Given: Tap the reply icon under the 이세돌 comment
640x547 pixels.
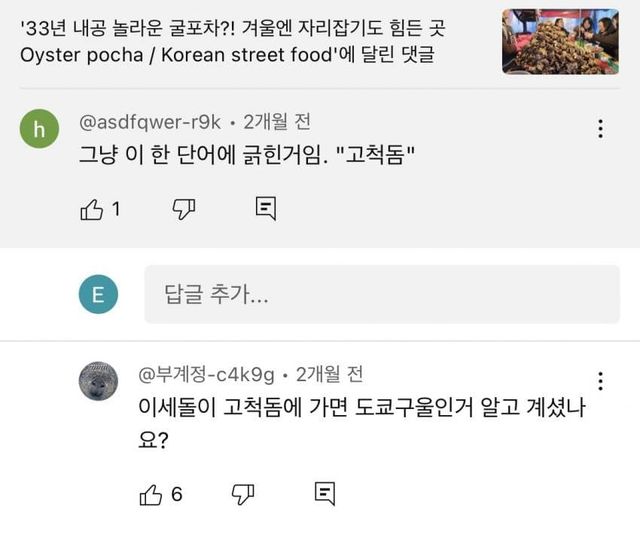Looking at the screenshot, I should (x=324, y=493).
